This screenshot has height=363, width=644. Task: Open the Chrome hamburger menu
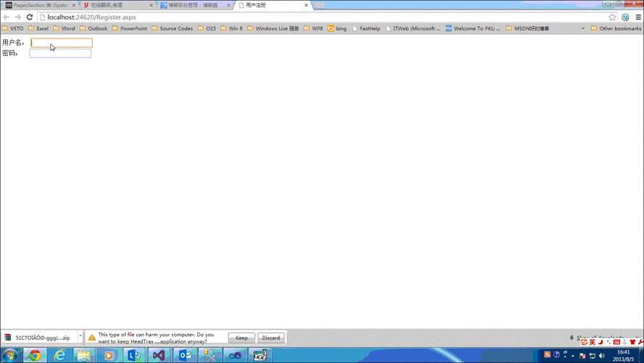pyautogui.click(x=638, y=17)
